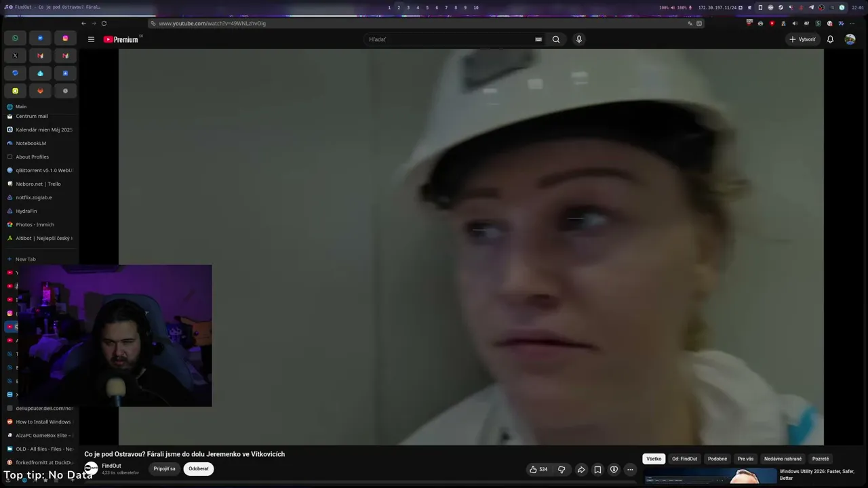The height and width of the screenshot is (488, 868).
Task: Switch to workspace 10 in top bar
Action: coord(476,7)
